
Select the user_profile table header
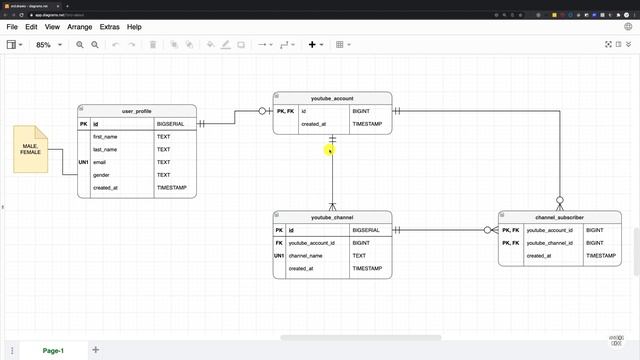click(137, 111)
